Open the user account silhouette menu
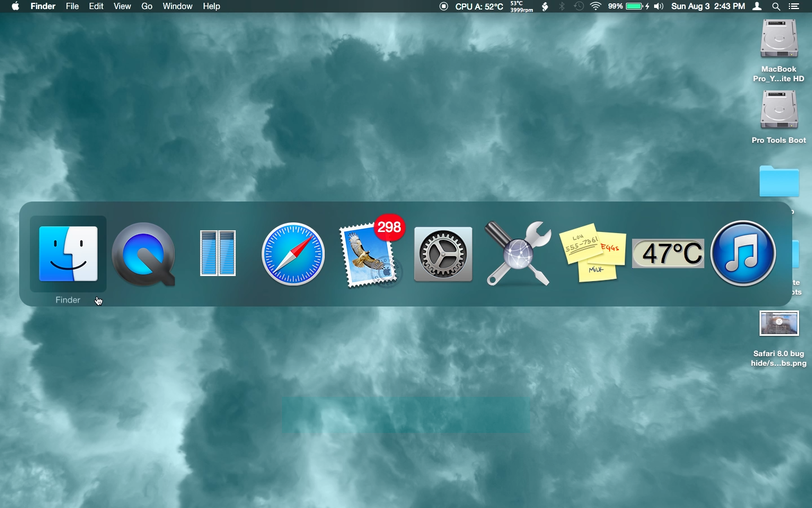 [x=758, y=6]
